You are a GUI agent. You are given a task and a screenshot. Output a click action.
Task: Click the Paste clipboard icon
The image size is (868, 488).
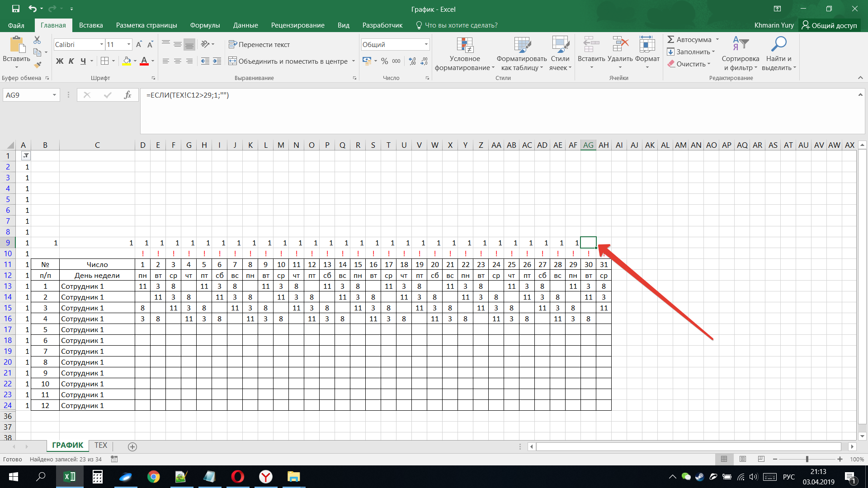[17, 45]
